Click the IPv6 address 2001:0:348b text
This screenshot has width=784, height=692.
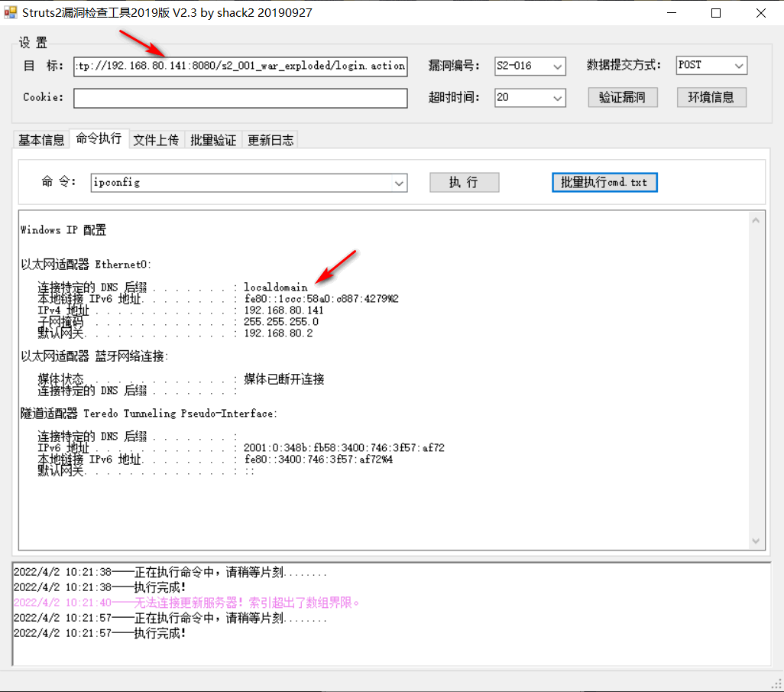[x=344, y=448]
